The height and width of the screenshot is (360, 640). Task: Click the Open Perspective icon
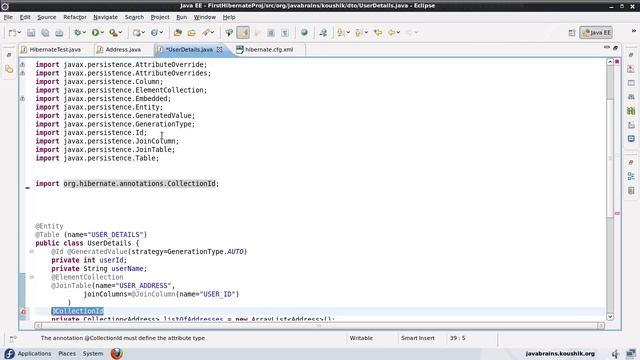point(572,33)
